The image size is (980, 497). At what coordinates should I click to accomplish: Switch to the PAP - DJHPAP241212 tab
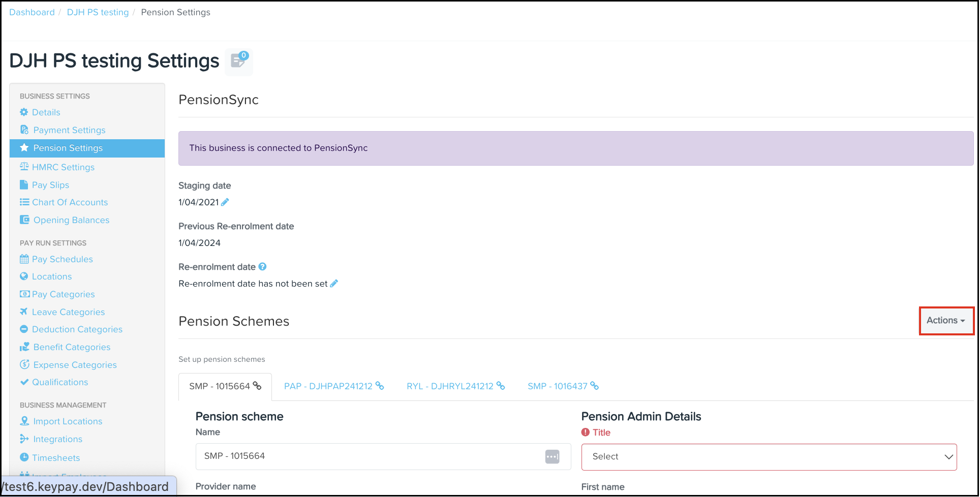[328, 386]
